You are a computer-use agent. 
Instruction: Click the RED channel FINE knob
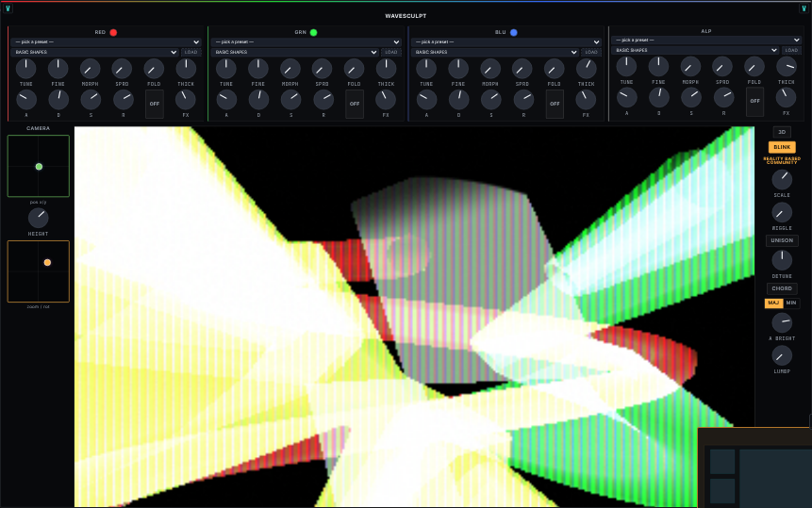pyautogui.click(x=58, y=69)
